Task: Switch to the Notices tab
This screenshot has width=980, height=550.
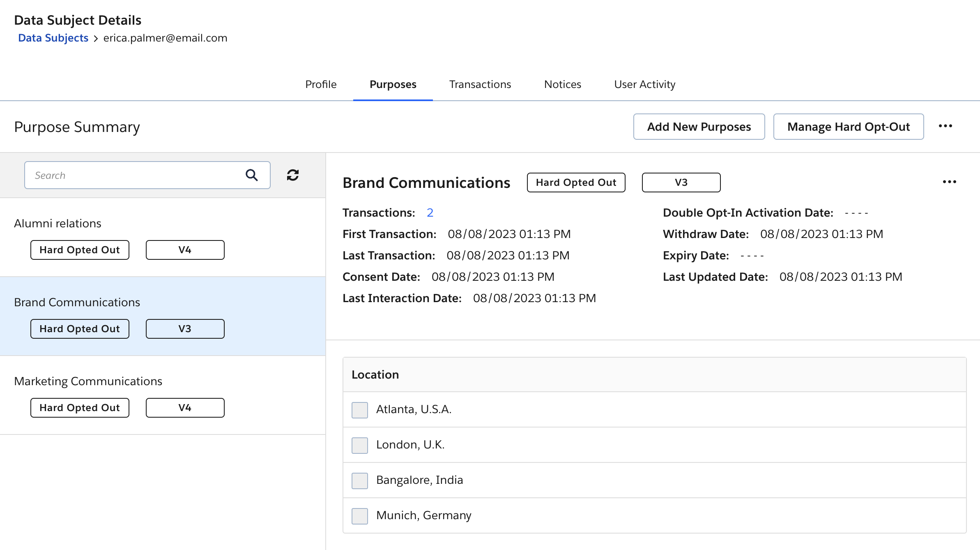Action: click(x=562, y=84)
